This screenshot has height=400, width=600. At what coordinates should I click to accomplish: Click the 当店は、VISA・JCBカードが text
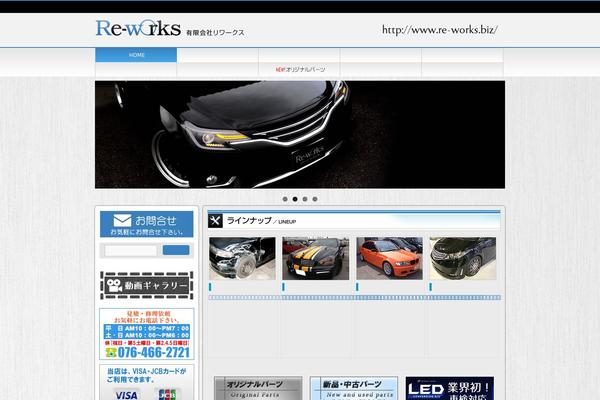tap(147, 371)
